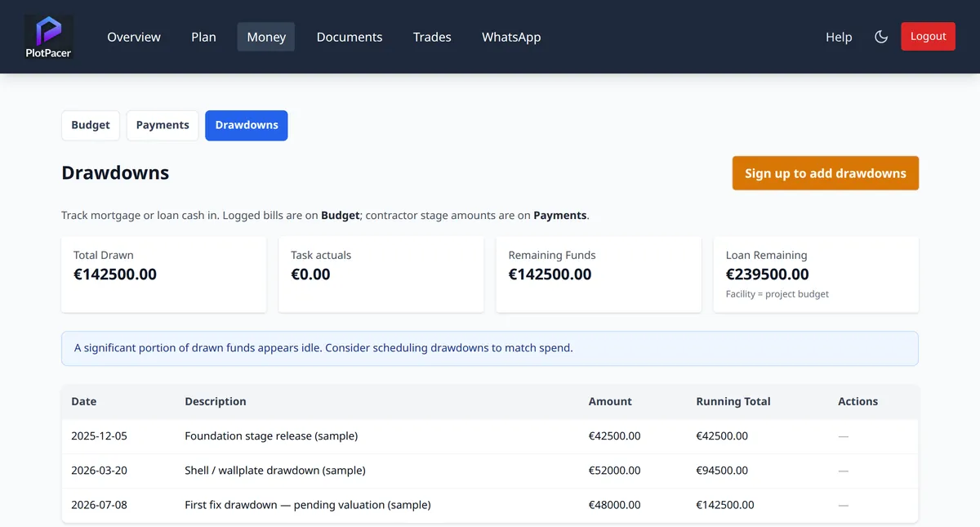This screenshot has height=527, width=980.
Task: Click the Drawdowns page heading
Action: pyautogui.click(x=115, y=173)
